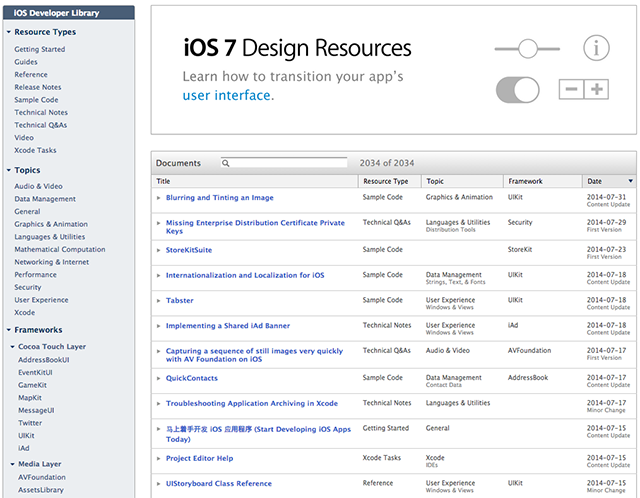Filter by Graphics & Animation topic in sidebar
The width and height of the screenshot is (640, 498).
(x=51, y=224)
